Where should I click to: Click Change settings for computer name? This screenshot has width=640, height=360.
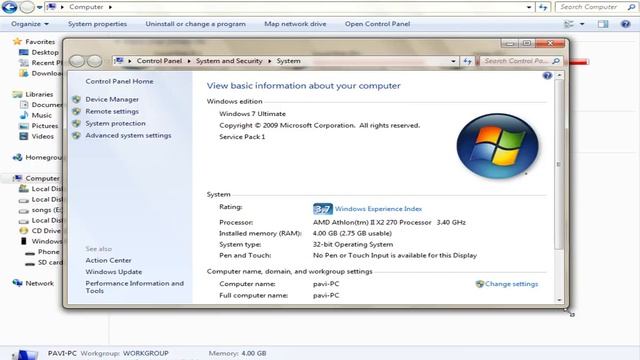tap(511, 284)
